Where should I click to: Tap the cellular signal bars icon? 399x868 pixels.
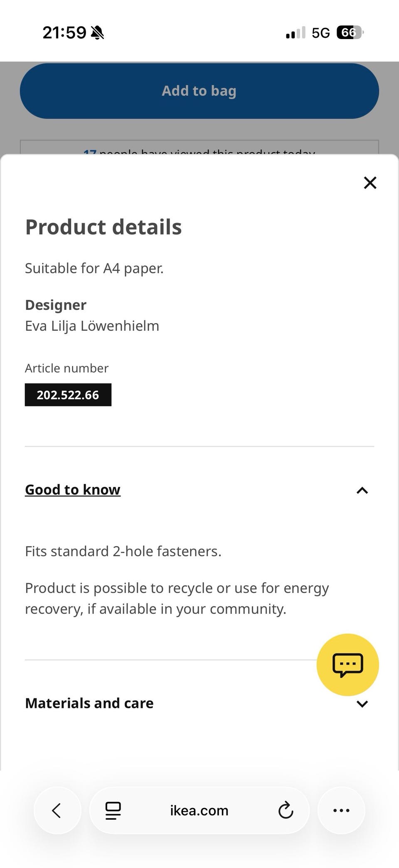click(296, 33)
